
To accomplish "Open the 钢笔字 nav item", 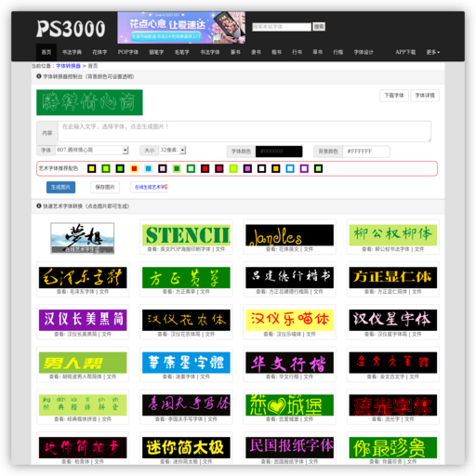I will pyautogui.click(x=156, y=52).
